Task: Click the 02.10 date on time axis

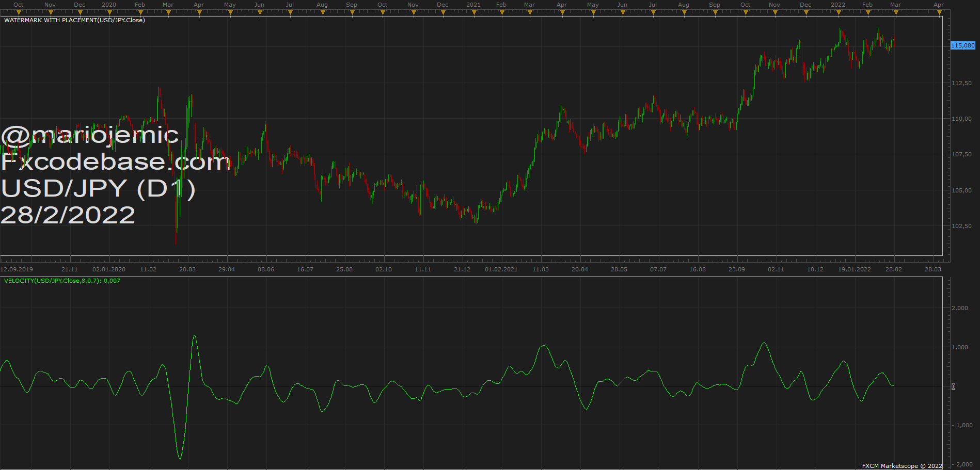Action: [x=384, y=269]
